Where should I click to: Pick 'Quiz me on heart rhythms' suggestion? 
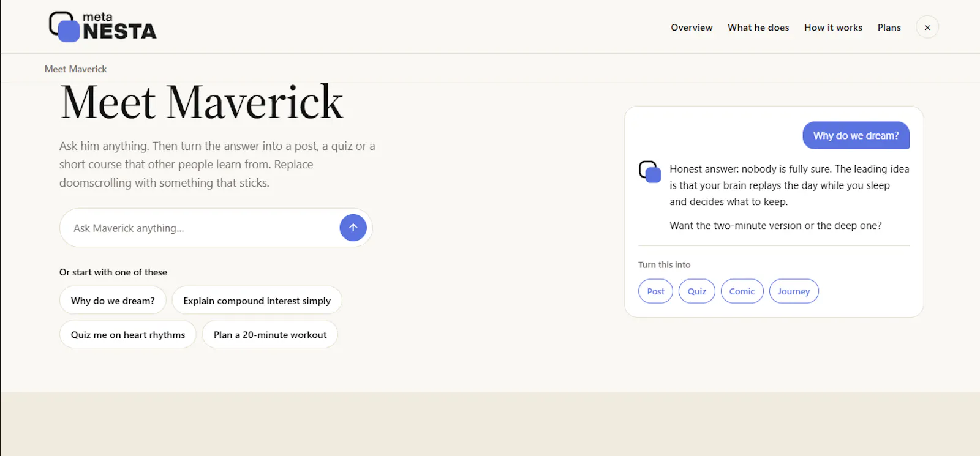(x=128, y=335)
